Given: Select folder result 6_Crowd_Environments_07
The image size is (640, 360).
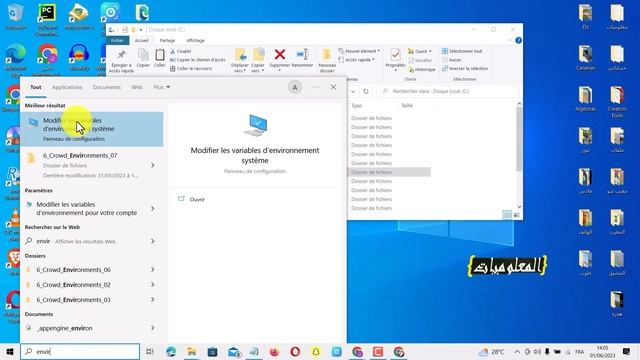Looking at the screenshot, I should (84, 165).
